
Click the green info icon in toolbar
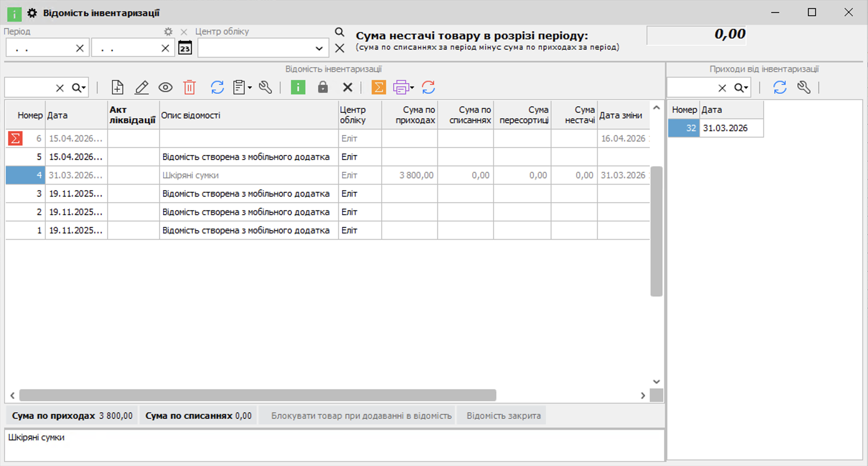pos(298,87)
